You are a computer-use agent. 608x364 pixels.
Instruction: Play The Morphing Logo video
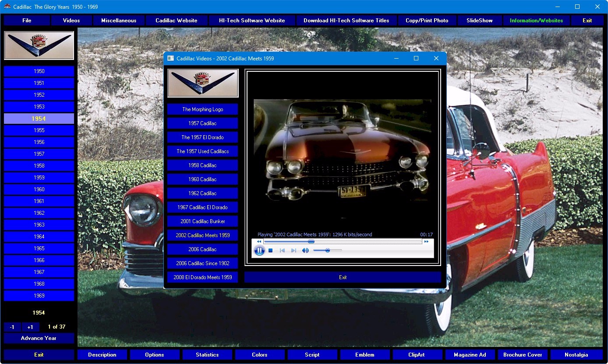point(203,109)
